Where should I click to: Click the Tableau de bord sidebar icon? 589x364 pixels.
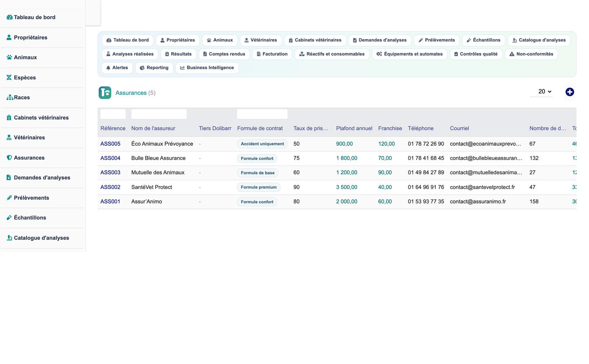pos(9,17)
